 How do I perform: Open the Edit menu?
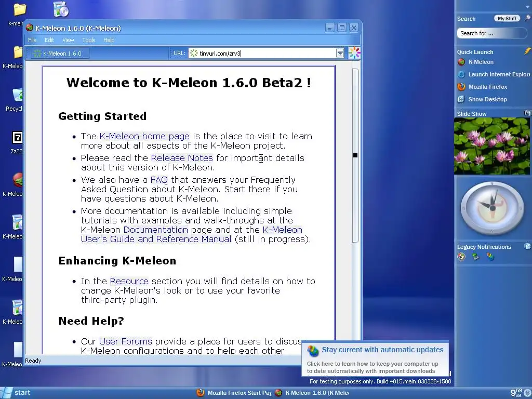pos(49,40)
